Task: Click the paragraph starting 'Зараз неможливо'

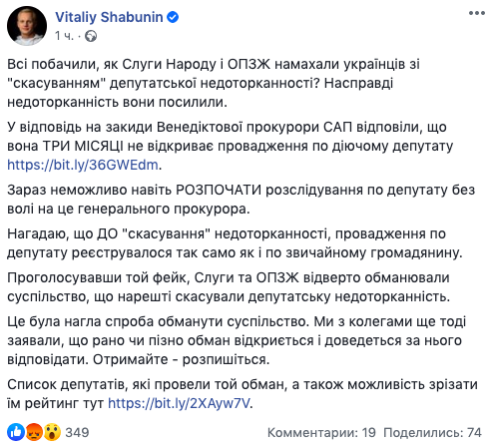Action: click(x=242, y=200)
